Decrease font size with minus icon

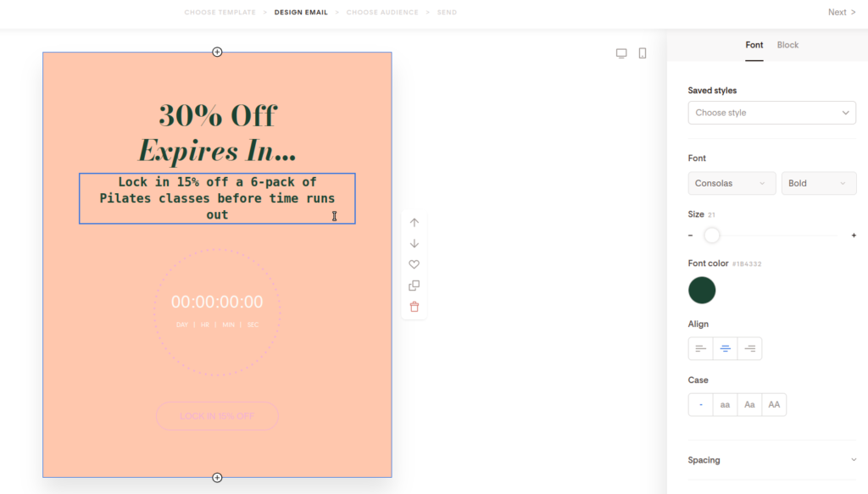pyautogui.click(x=690, y=236)
